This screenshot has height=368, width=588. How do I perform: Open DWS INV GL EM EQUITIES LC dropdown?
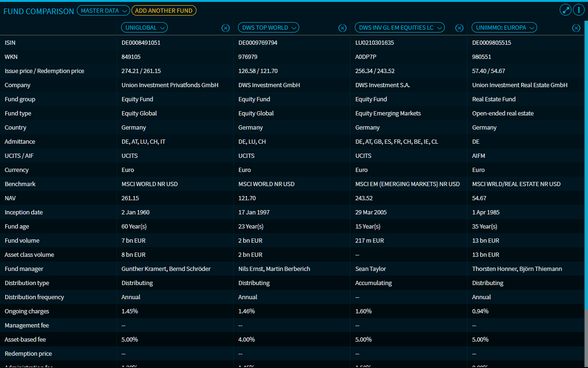[400, 28]
